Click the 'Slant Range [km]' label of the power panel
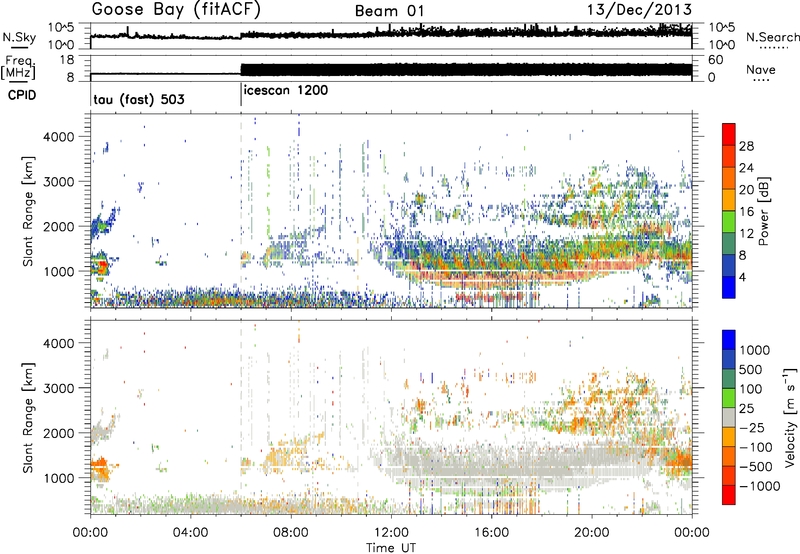The image size is (800, 554). [x=28, y=211]
